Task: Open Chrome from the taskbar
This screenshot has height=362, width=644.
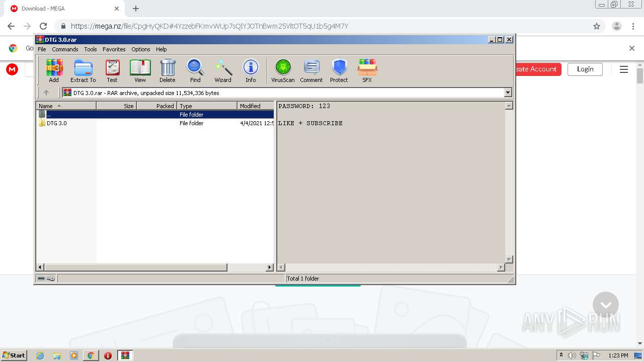Action: [91, 355]
